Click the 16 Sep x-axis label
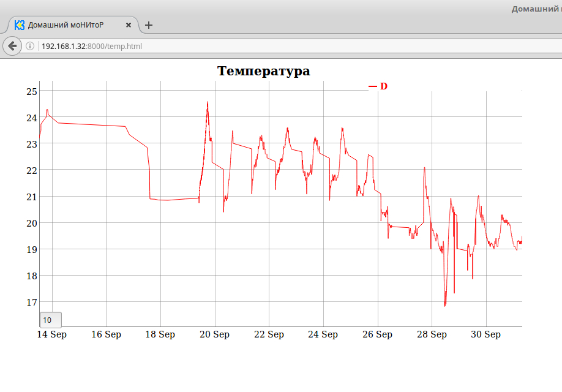The image size is (562, 392). point(106,334)
